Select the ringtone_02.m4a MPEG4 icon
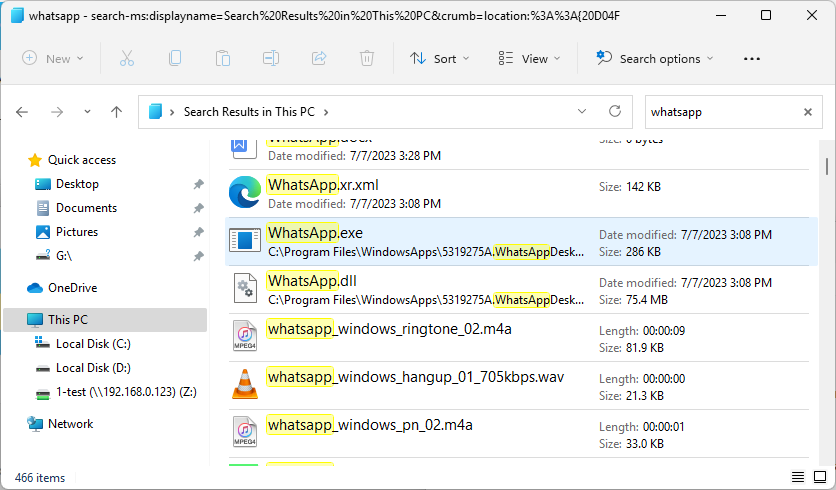The image size is (836, 490). pos(245,335)
